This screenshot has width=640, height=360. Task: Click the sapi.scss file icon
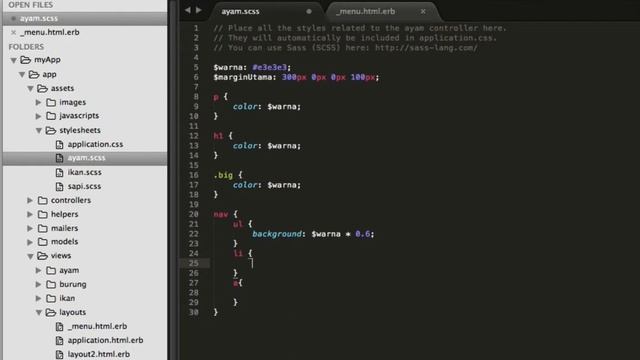point(60,186)
